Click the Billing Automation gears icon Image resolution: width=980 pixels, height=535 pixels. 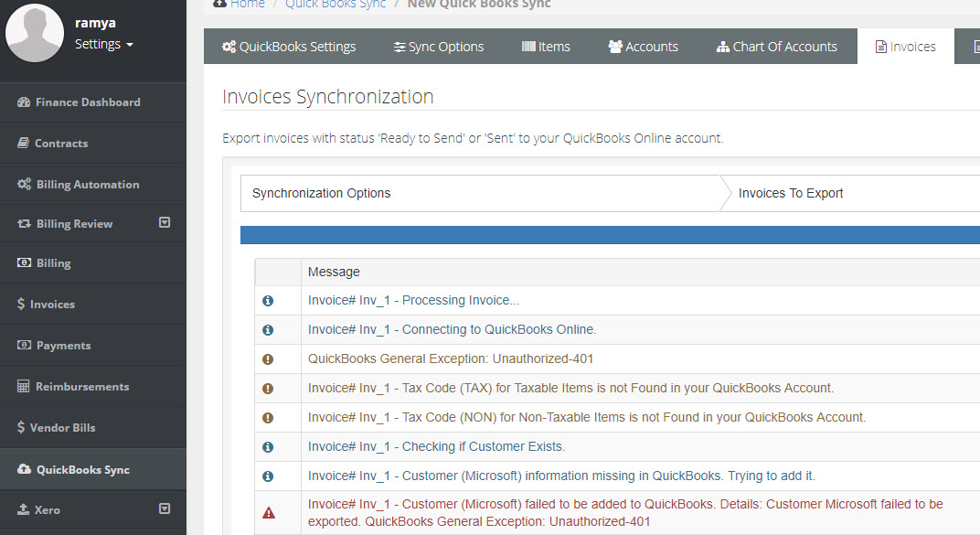25,184
